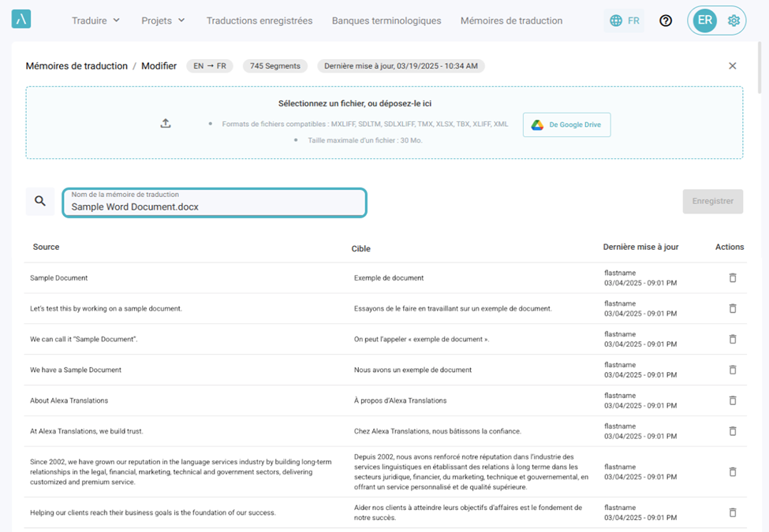This screenshot has width=769, height=532.
Task: Open the settings gear icon
Action: 734,20
